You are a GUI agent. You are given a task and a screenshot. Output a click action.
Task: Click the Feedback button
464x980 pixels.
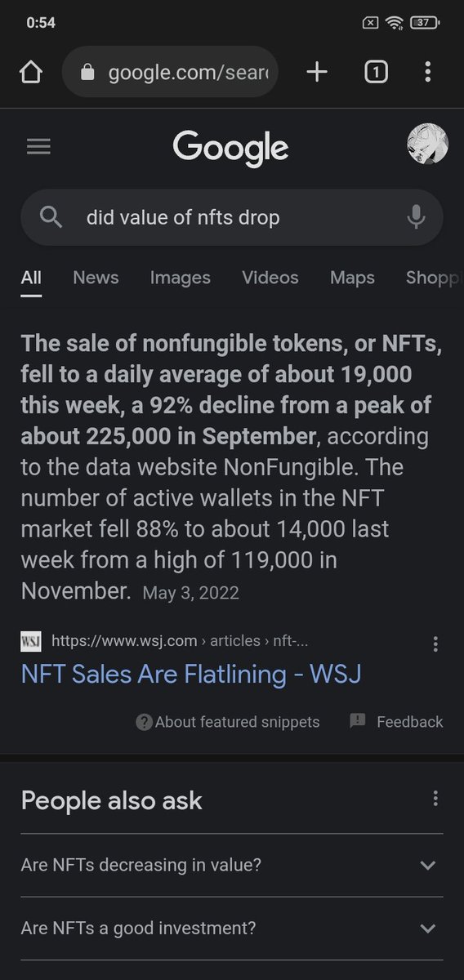tap(396, 722)
